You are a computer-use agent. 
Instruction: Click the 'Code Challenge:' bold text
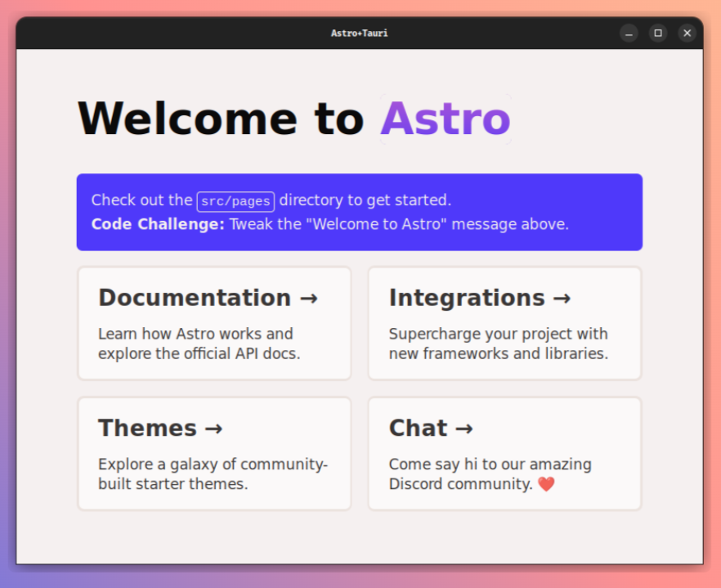coord(158,224)
